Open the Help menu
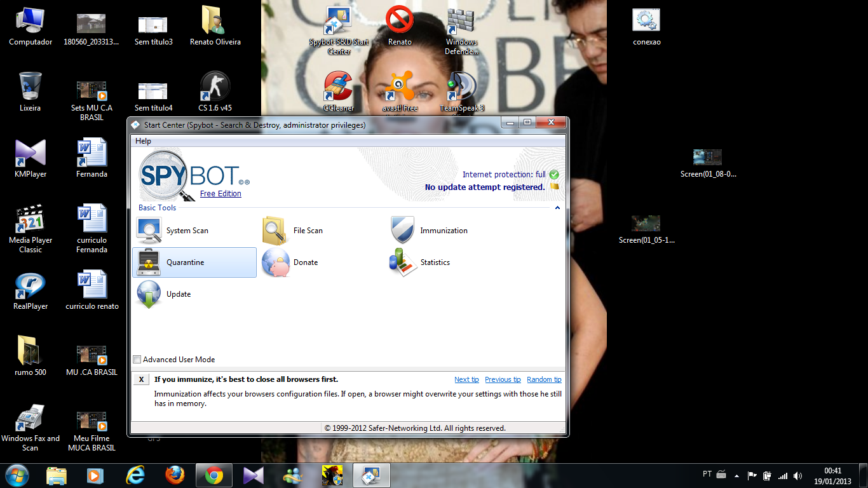The width and height of the screenshot is (868, 488). coord(143,141)
